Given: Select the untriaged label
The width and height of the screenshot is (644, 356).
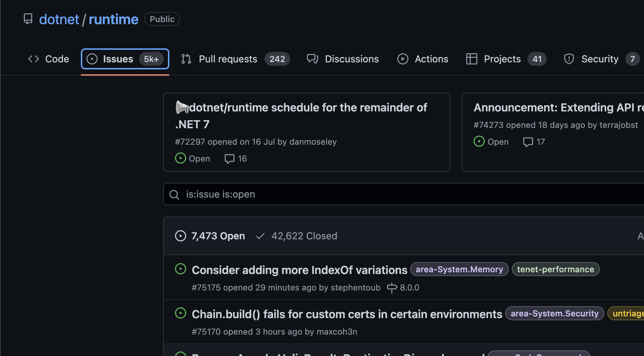Looking at the screenshot, I should coord(626,313).
